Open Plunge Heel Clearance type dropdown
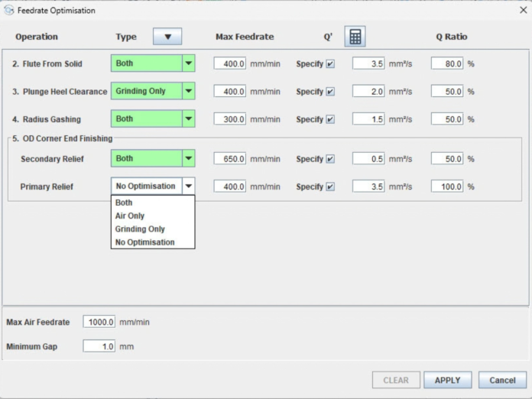This screenshot has height=399, width=532. click(x=188, y=91)
